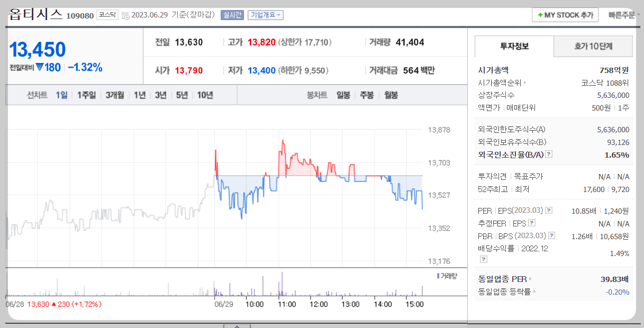Click the 코스닥 market badge
This screenshot has height=328, width=644.
pyautogui.click(x=107, y=15)
